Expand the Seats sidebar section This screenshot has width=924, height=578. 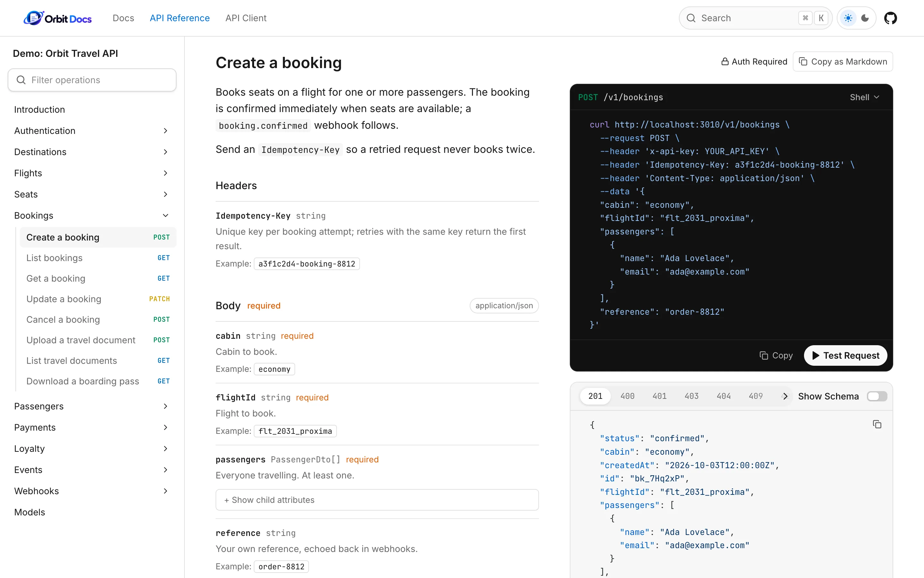tap(92, 194)
